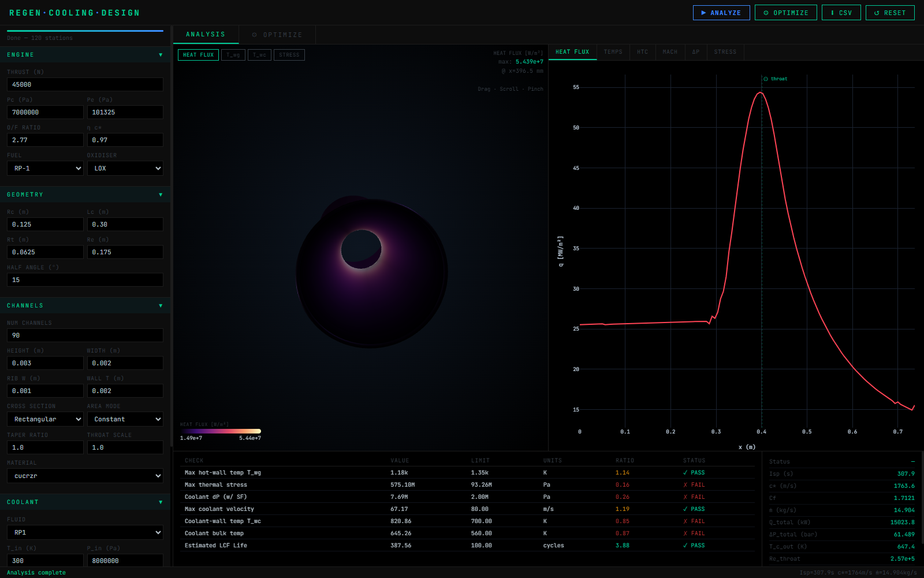Click the coolant T_in field
Viewport: 924px width, 578px height.
45,561
